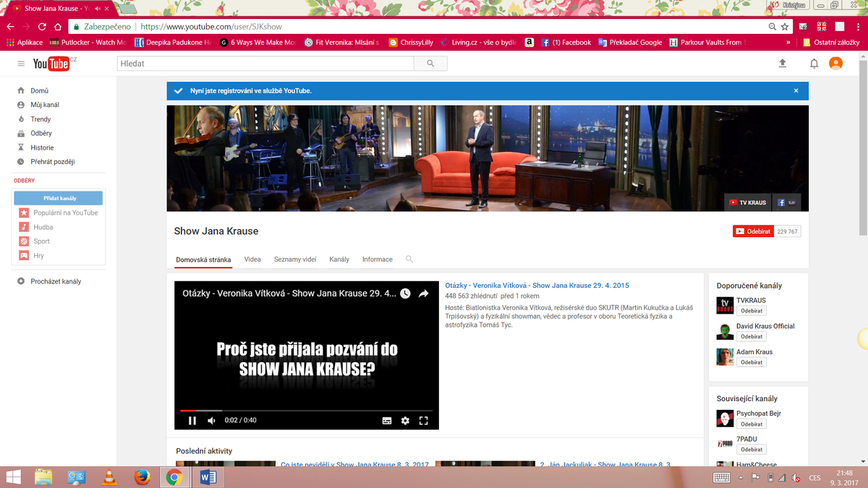Viewport: 868px width, 488px height.
Task: Toggle subtitles on the video
Action: (387, 420)
